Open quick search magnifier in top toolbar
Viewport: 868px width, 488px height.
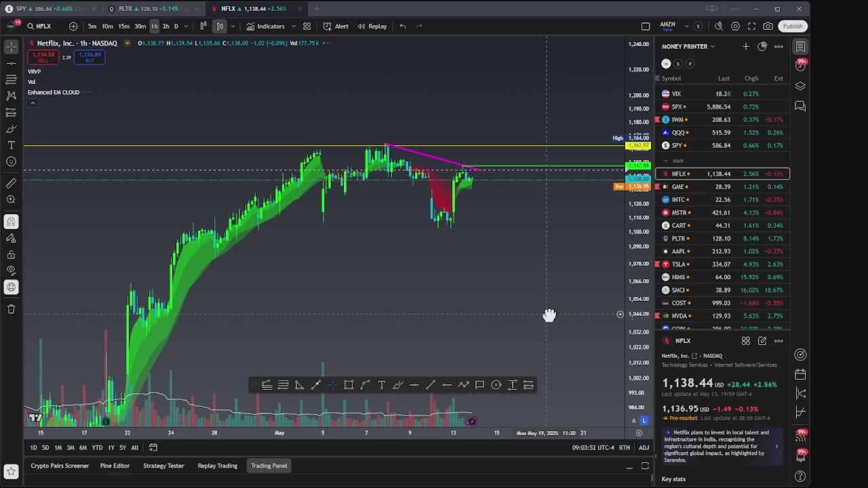(719, 26)
